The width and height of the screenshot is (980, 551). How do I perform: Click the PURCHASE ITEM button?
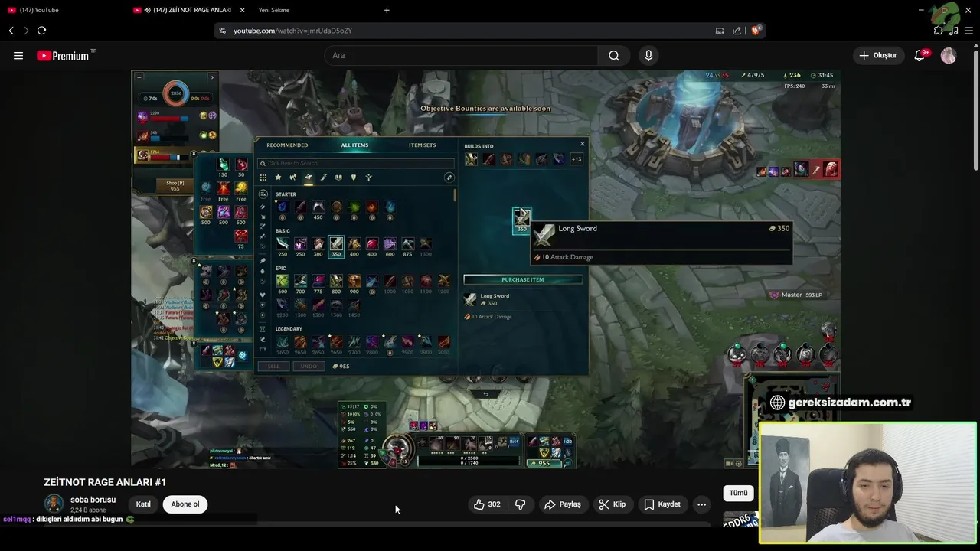(x=523, y=279)
